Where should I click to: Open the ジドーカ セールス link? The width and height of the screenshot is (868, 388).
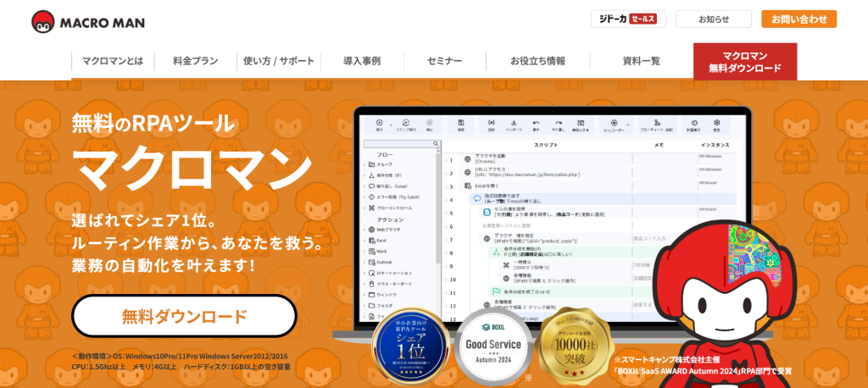pyautogui.click(x=628, y=19)
